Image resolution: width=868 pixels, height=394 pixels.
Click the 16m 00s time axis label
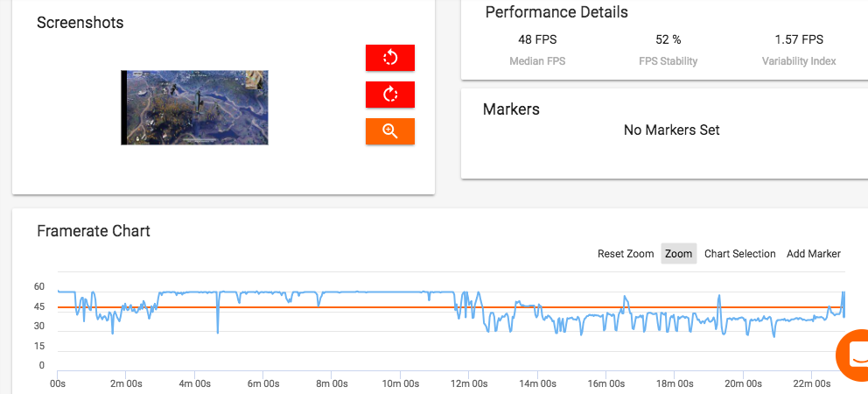[605, 383]
